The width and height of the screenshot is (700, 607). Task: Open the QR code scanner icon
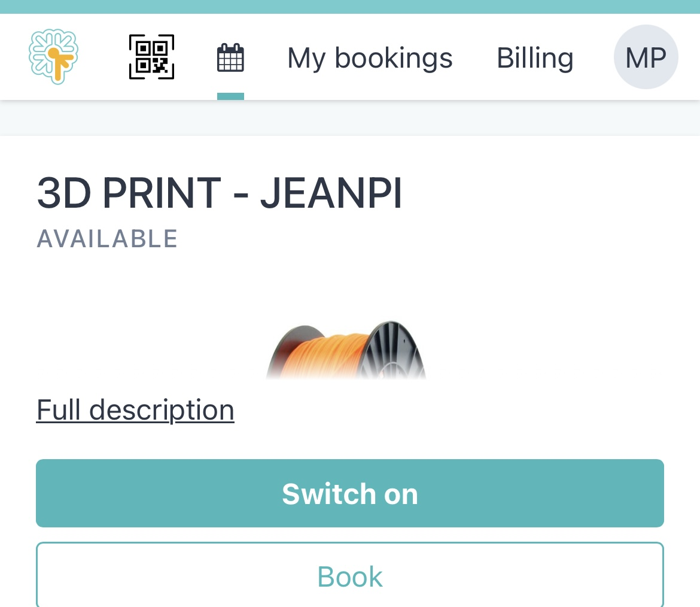152,57
